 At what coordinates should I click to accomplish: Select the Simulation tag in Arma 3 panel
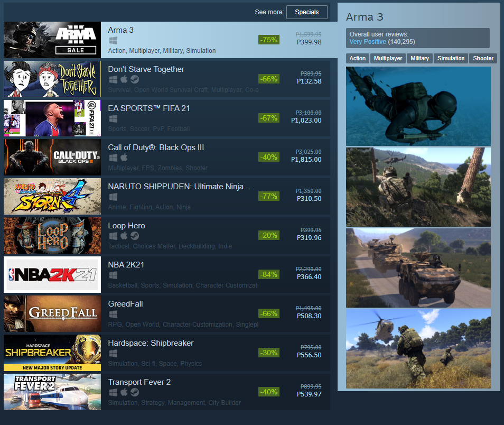coord(451,58)
